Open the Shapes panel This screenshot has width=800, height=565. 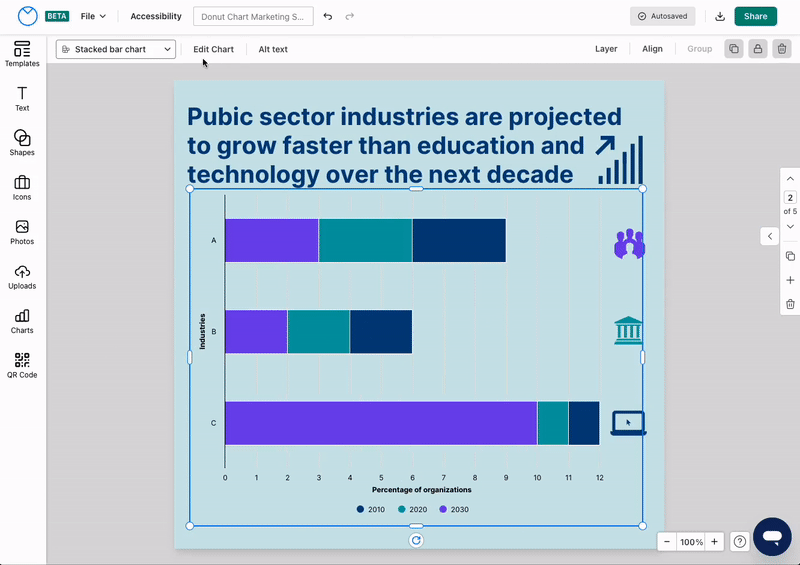[22, 143]
